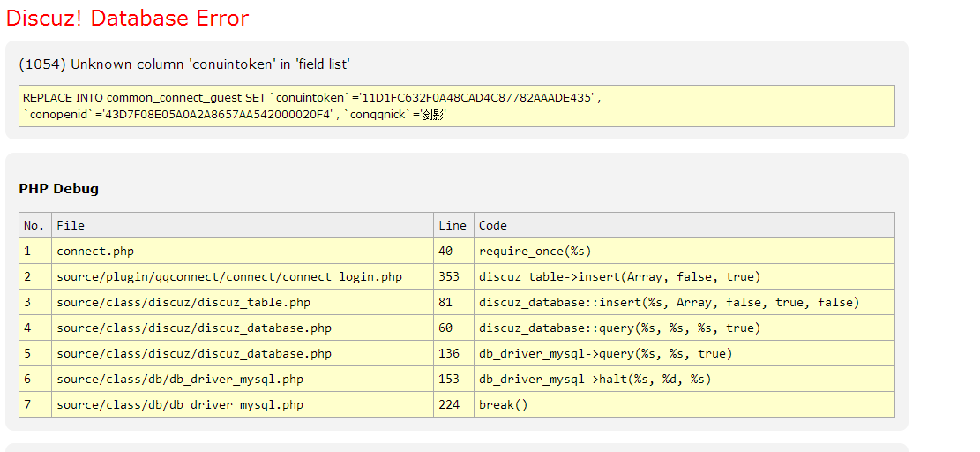Image resolution: width=980 pixels, height=452 pixels.
Task: Click the "File" column header
Action: coord(71,225)
